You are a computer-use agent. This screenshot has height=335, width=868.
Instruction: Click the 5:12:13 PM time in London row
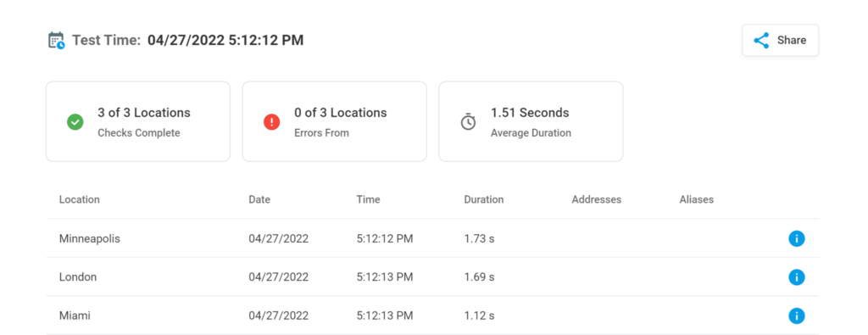[x=385, y=276]
